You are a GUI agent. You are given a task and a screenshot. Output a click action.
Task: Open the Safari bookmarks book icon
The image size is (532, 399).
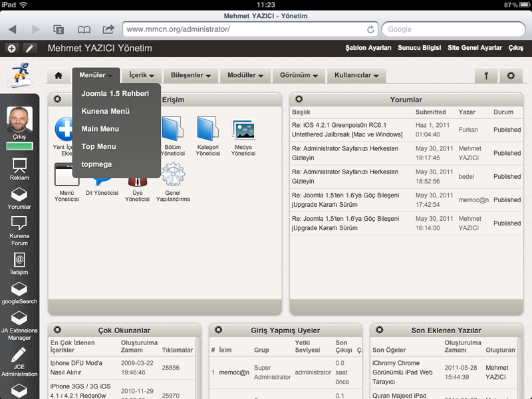coord(84,30)
